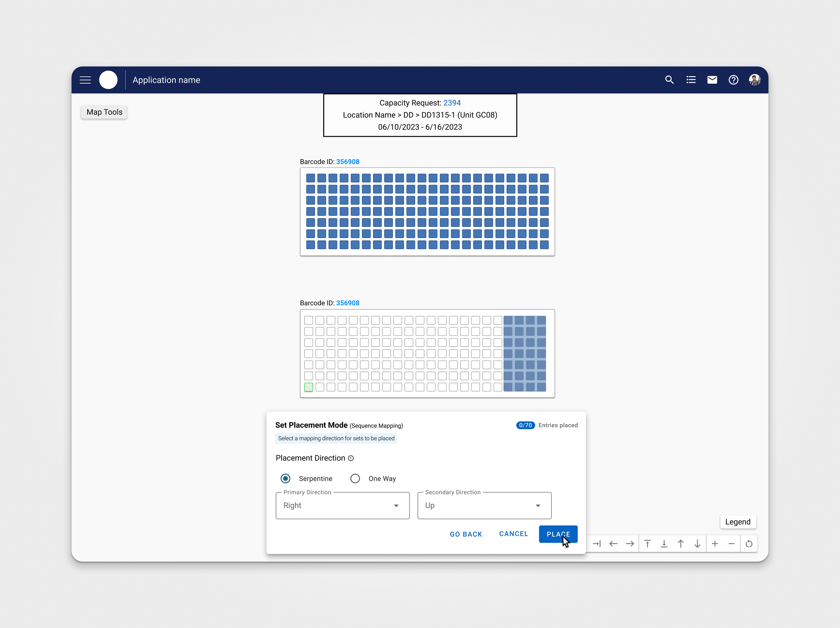Screen dimensions: 840x628
Task: Click the Placement Direction info icon
Action: 351,458
